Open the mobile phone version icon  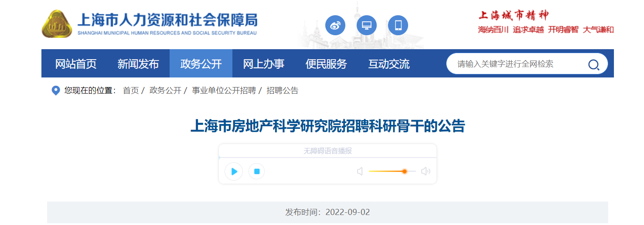pyautogui.click(x=398, y=25)
